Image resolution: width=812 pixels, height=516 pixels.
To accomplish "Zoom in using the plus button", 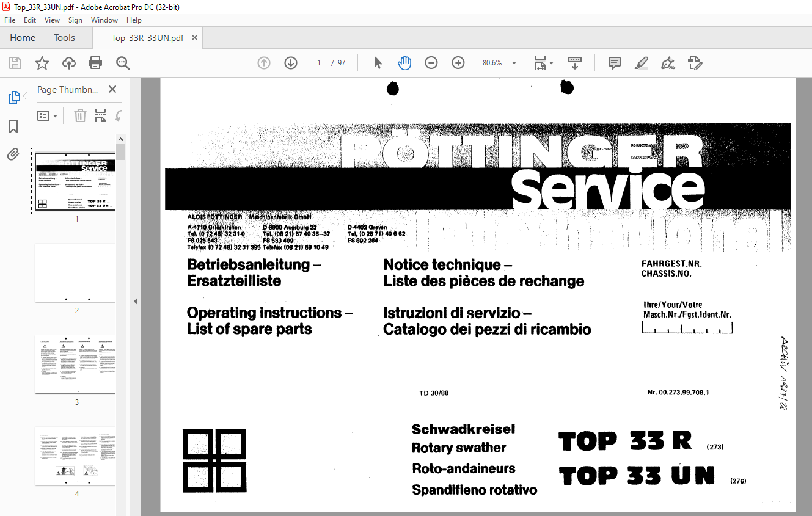I will (458, 63).
